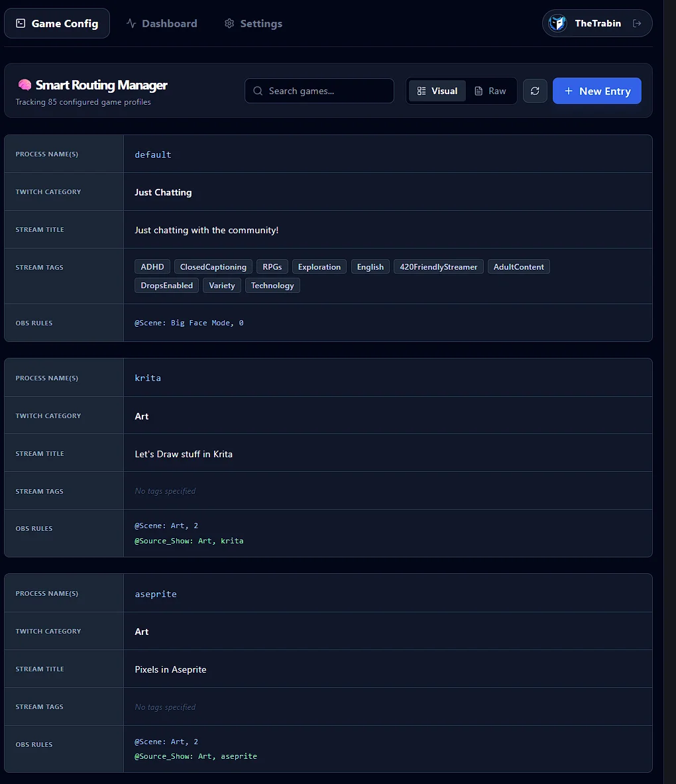The height and width of the screenshot is (784, 676).
Task: Click 'Tracking 85 configured game profiles' text
Action: [83, 102]
